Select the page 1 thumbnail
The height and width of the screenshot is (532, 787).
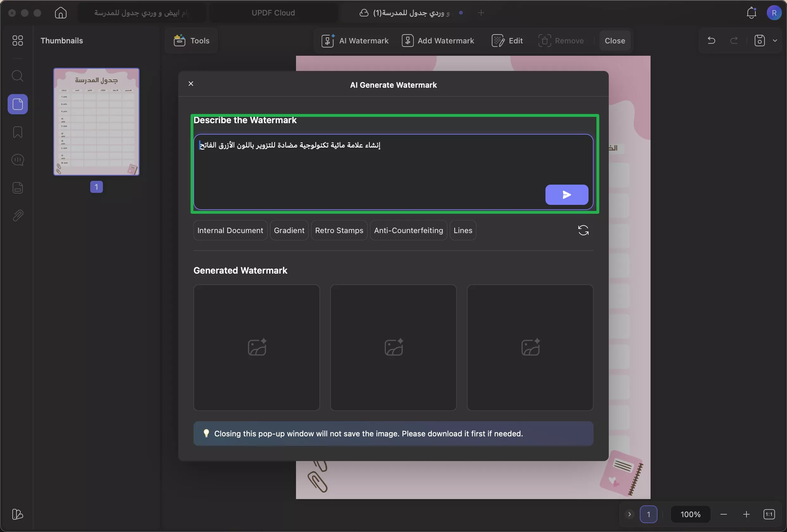tap(96, 122)
